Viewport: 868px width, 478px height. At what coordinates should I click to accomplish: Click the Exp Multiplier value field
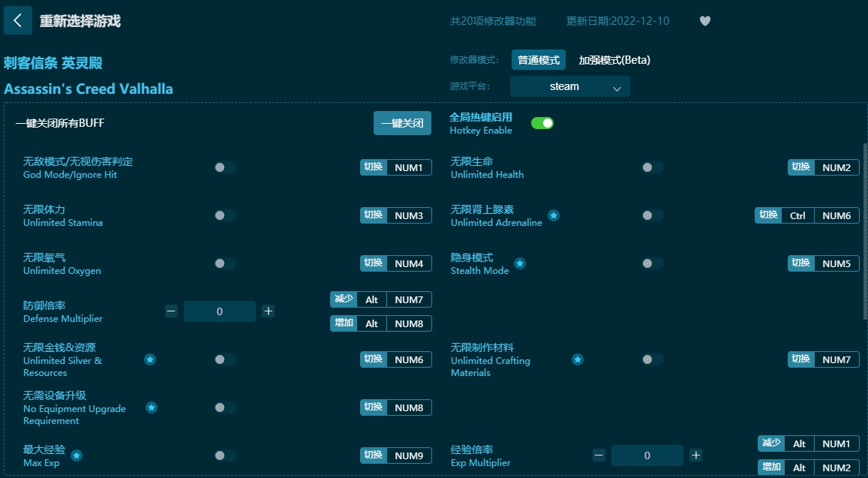[647, 455]
